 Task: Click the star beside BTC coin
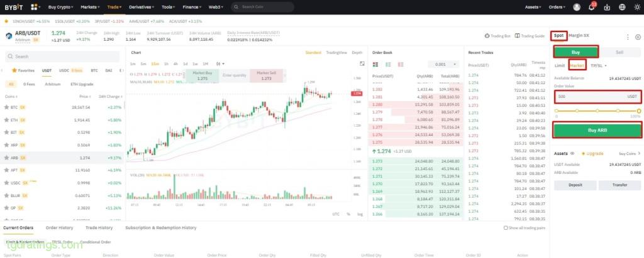pos(6,107)
